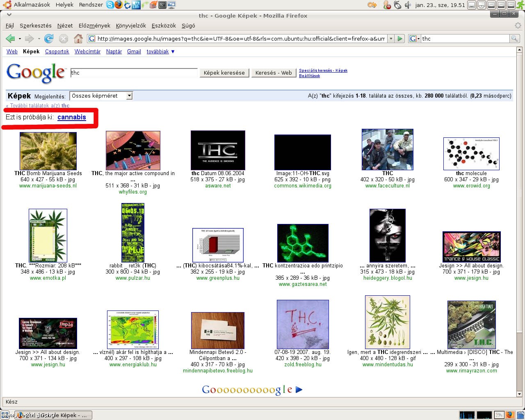
Task: Open the Fájl menu
Action: tap(10, 25)
